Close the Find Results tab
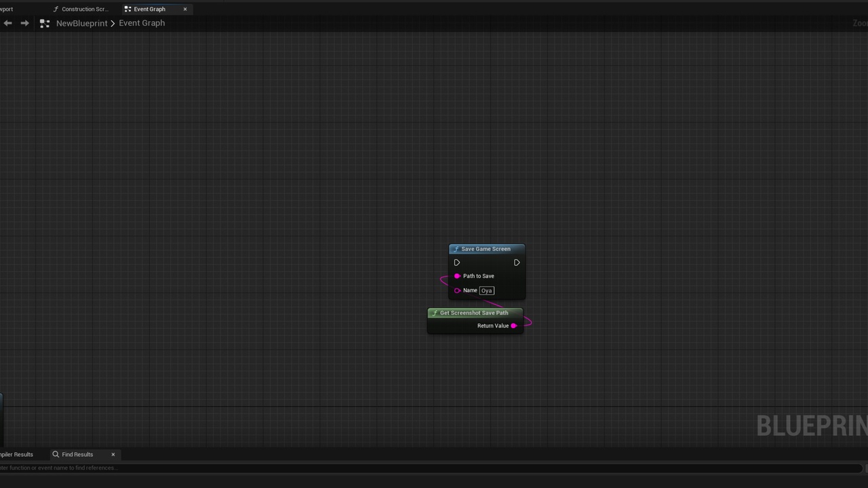This screenshot has width=868, height=488. click(113, 454)
